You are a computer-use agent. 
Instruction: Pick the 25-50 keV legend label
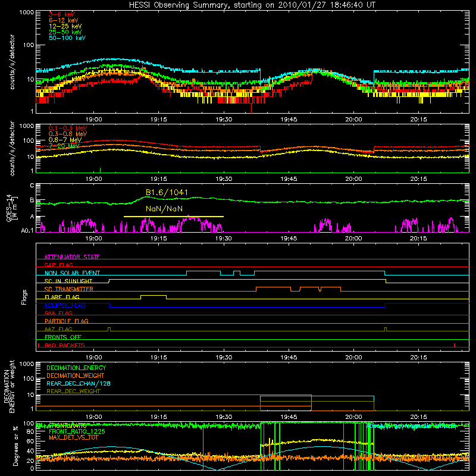pos(65,32)
